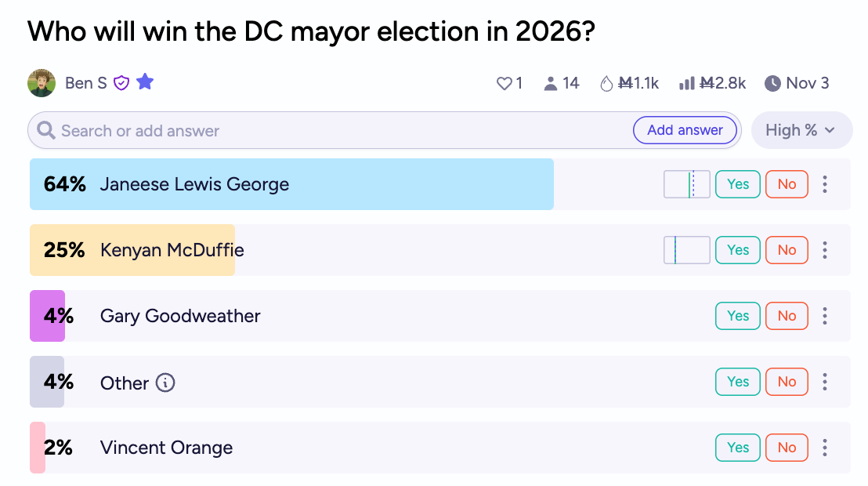The height and width of the screenshot is (486, 868).
Task: Click the traders person icon
Action: [x=551, y=83]
